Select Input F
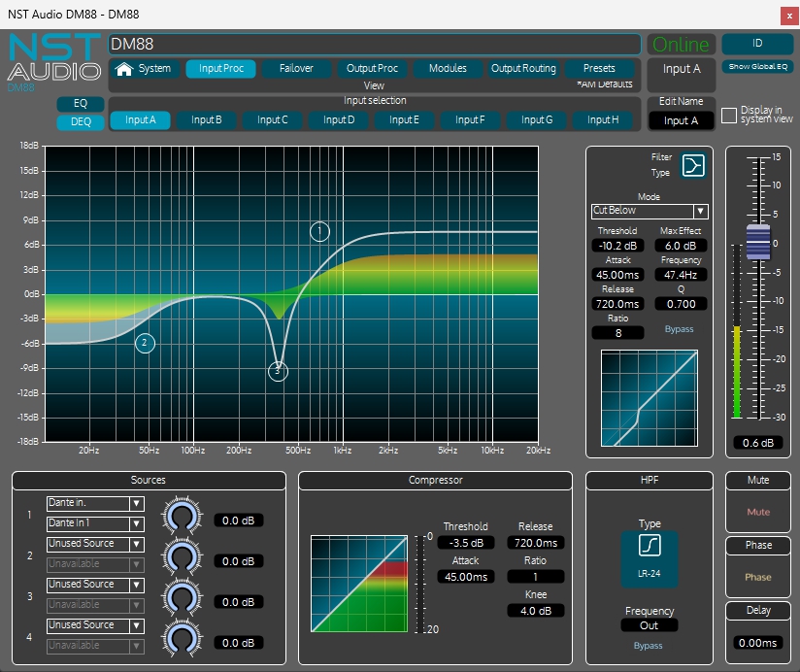Viewport: 800px width, 672px height. tap(471, 119)
